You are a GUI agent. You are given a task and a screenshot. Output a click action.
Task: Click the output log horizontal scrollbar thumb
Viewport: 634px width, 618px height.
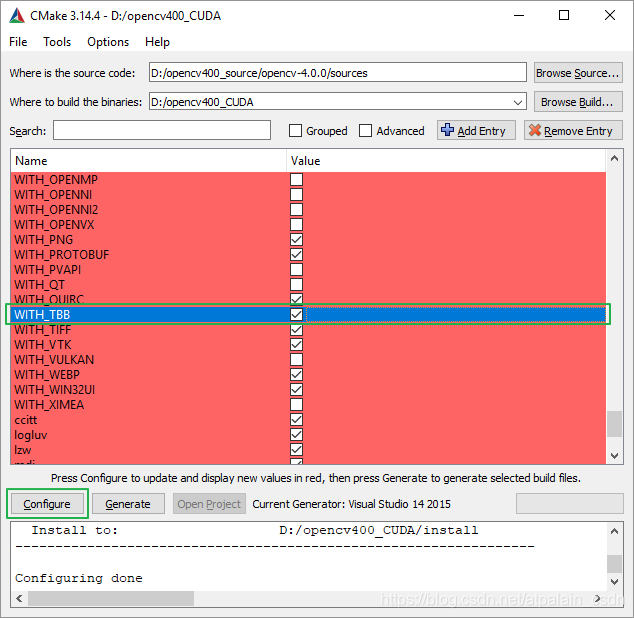pos(111,598)
